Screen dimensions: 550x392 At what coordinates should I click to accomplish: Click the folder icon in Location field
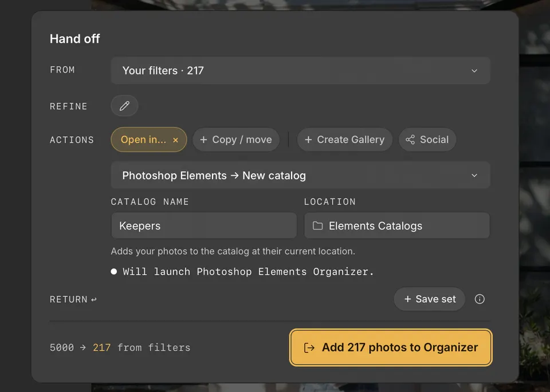coord(317,225)
